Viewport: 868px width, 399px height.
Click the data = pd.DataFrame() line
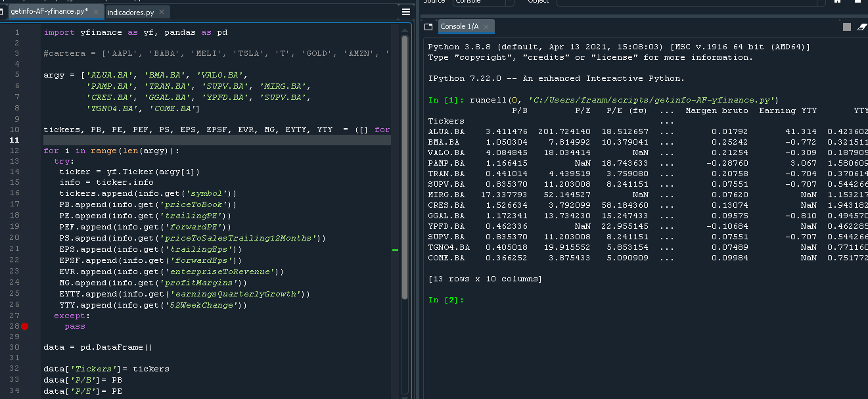click(97, 347)
